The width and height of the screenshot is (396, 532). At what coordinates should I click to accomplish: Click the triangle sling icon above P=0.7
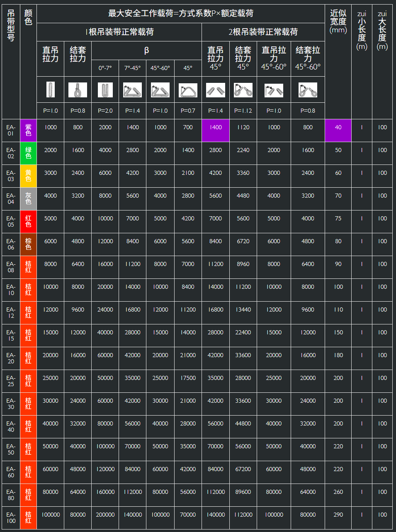188,90
